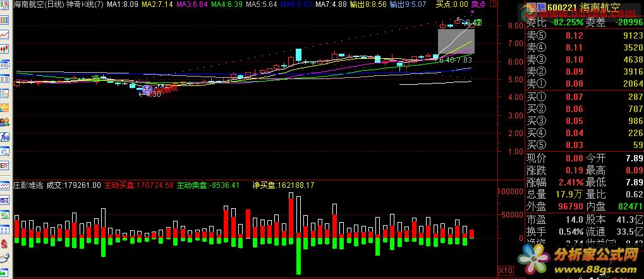This screenshot has width=644, height=279.
Task: Click the 外盘 value 96790
Action: [x=569, y=206]
